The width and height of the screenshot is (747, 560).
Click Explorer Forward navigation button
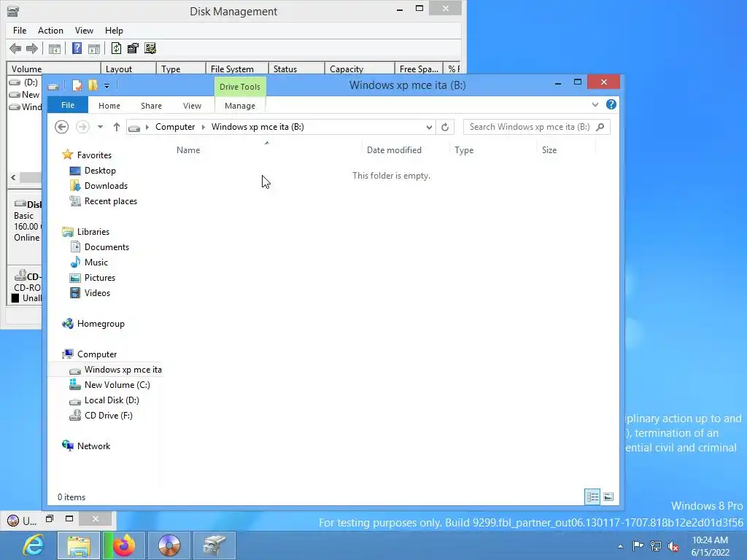(82, 127)
